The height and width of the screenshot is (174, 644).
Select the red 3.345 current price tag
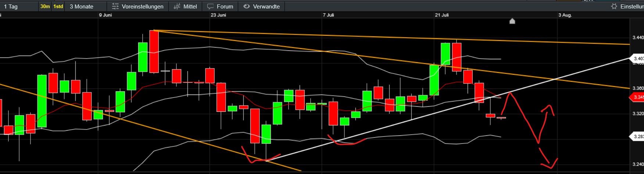click(x=637, y=97)
